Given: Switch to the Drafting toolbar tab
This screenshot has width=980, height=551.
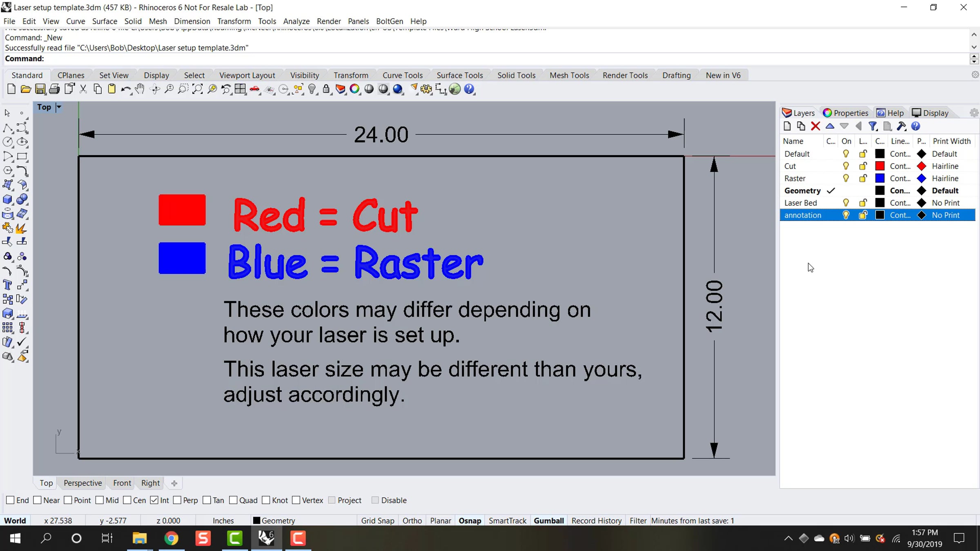Looking at the screenshot, I should click(x=676, y=75).
